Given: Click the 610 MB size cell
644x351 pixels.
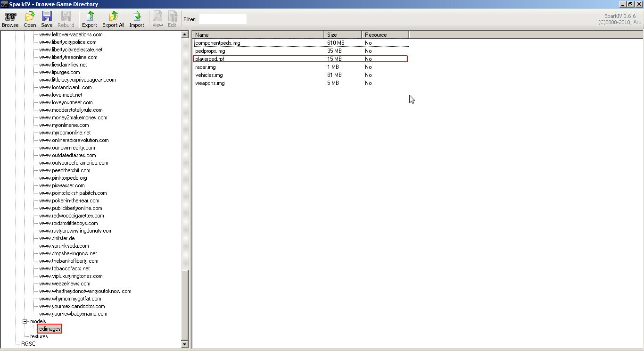Looking at the screenshot, I should pos(336,43).
